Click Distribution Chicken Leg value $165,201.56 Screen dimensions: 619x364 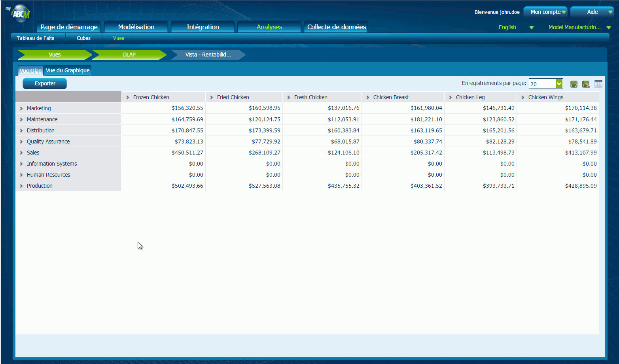(x=498, y=130)
